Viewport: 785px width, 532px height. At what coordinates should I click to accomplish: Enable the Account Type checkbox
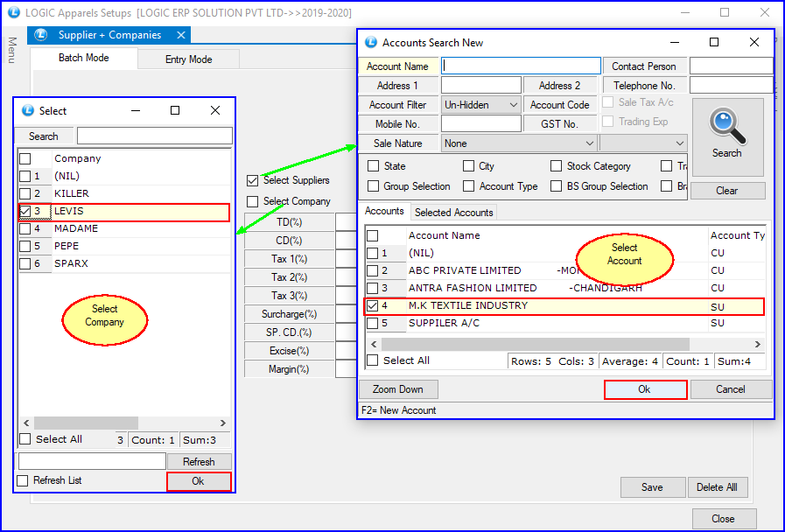468,186
